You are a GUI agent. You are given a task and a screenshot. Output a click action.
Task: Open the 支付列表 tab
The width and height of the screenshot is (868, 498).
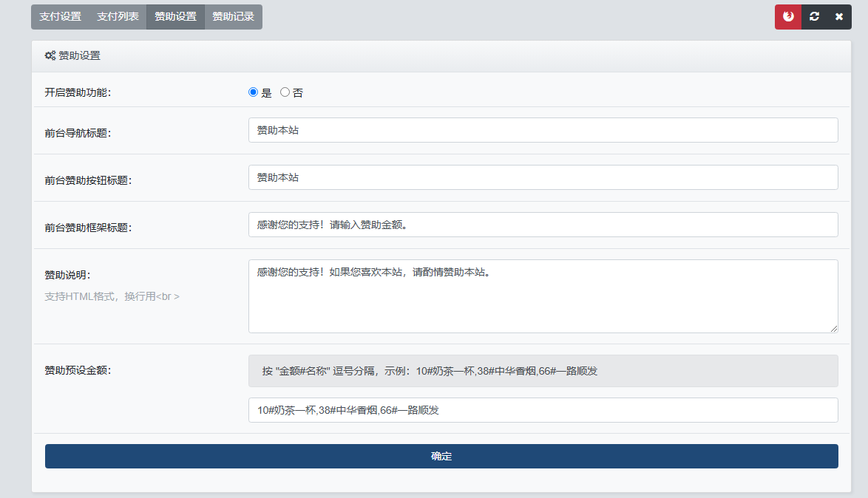point(118,17)
